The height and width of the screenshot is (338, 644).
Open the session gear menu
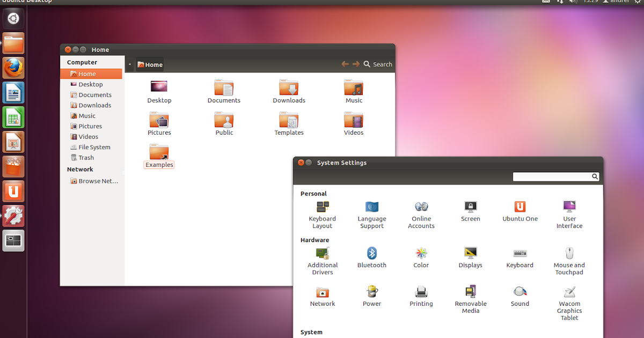coord(638,2)
